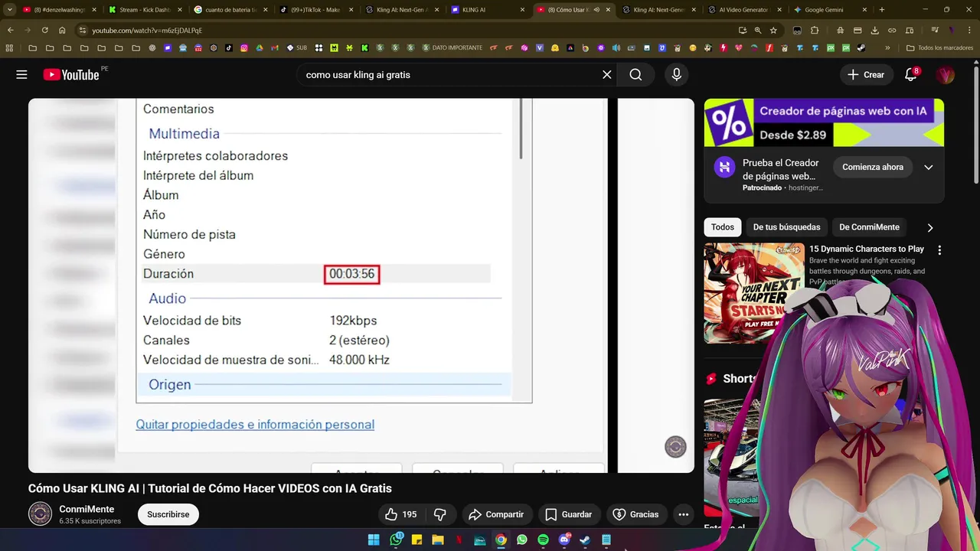
Task: Open more actions ellipsis under the video
Action: 683,514
